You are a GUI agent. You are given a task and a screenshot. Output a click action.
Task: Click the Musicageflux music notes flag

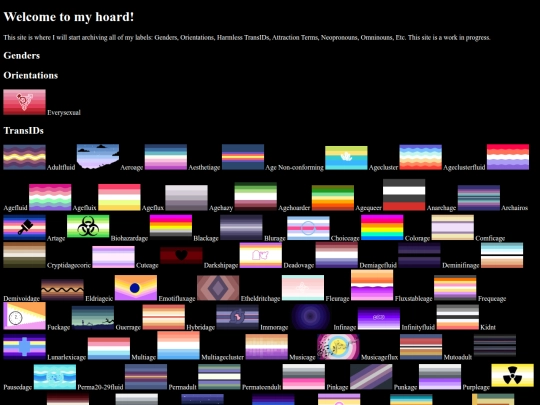pyautogui.click(x=338, y=347)
